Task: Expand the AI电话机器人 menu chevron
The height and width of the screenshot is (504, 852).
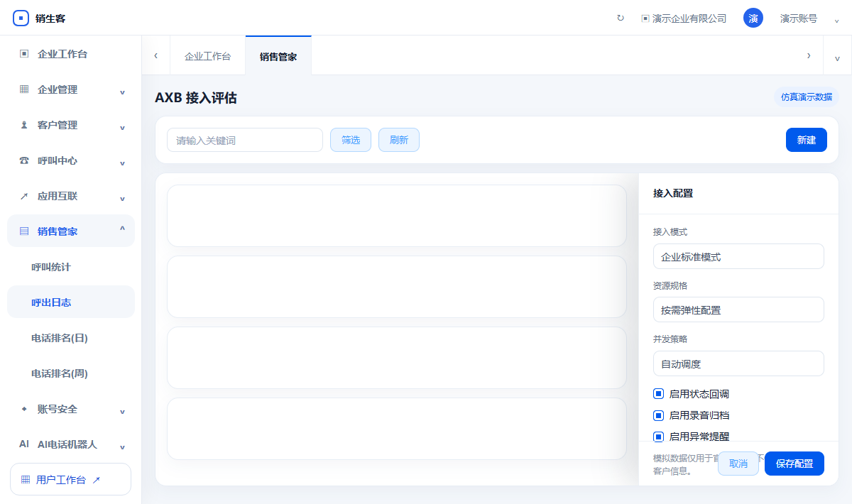Action: point(122,447)
